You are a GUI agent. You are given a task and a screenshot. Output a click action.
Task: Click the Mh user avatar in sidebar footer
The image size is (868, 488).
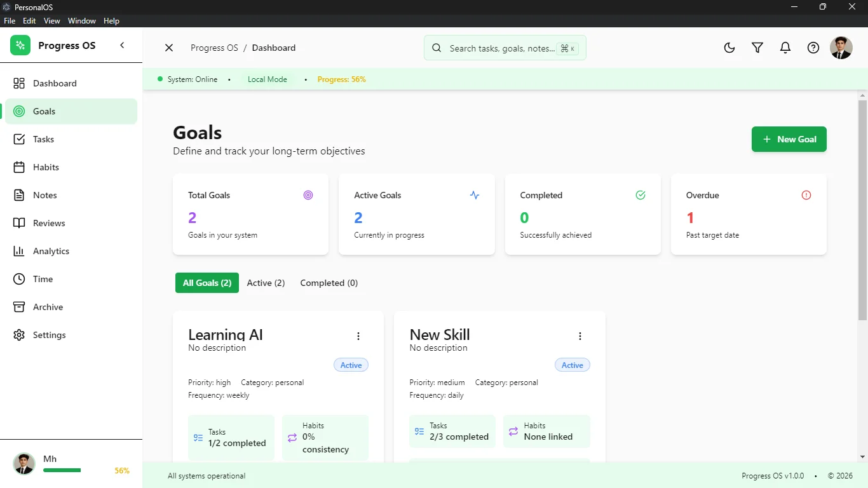24,464
